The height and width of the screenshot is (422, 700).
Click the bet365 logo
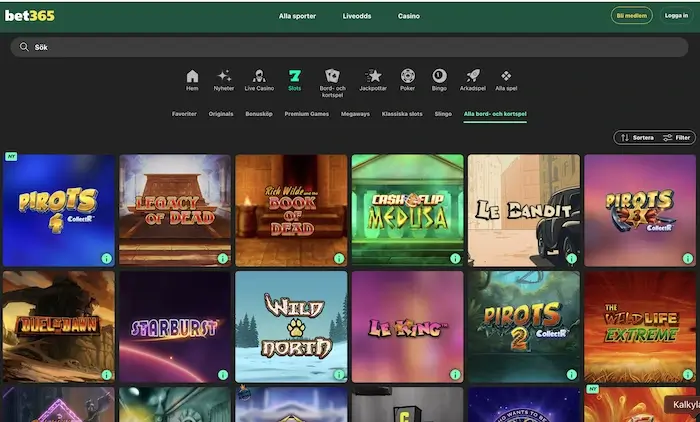coord(30,16)
